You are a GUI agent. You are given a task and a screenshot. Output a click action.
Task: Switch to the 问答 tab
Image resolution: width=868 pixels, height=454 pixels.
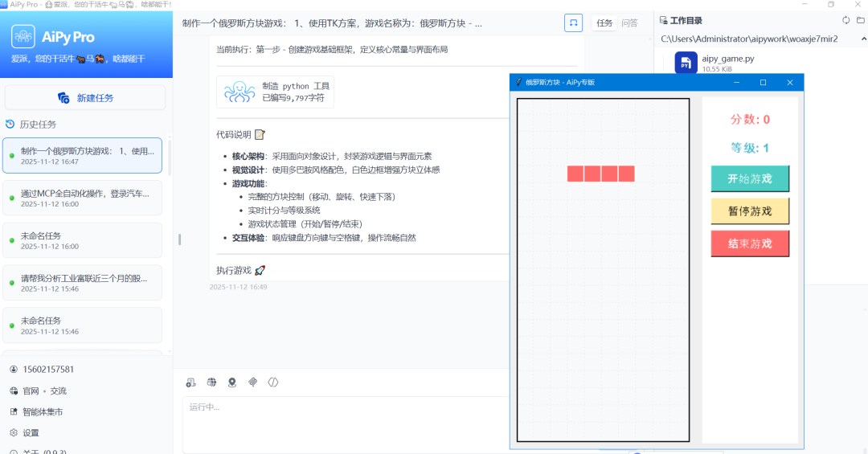(x=629, y=22)
